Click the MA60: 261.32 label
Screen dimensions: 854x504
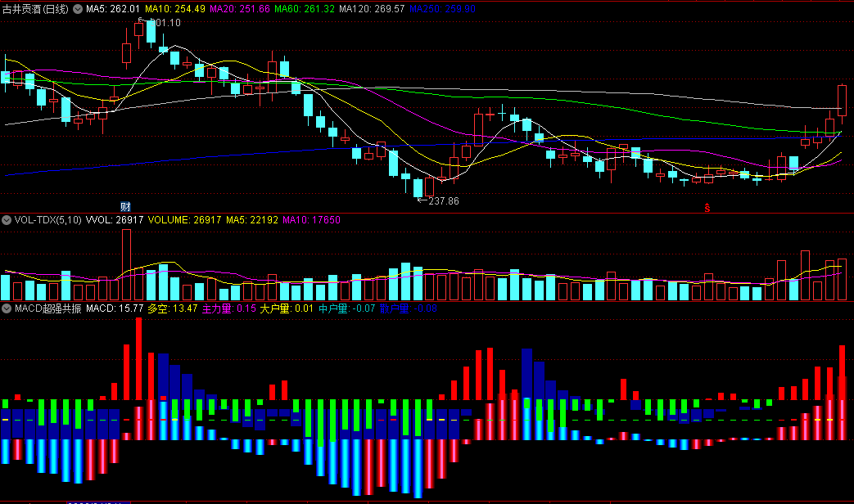305,9
